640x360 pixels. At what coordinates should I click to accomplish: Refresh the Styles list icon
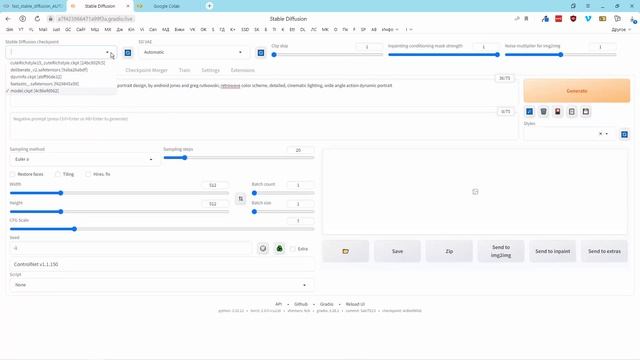point(624,134)
